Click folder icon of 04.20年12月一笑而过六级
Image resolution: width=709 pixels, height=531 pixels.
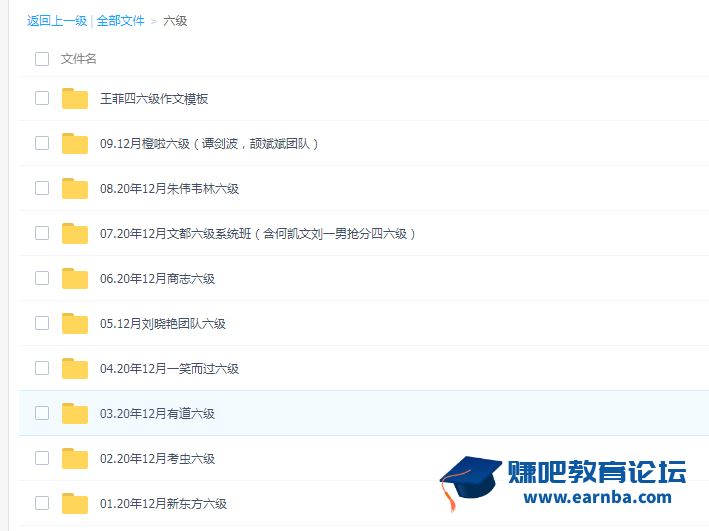[x=75, y=368]
